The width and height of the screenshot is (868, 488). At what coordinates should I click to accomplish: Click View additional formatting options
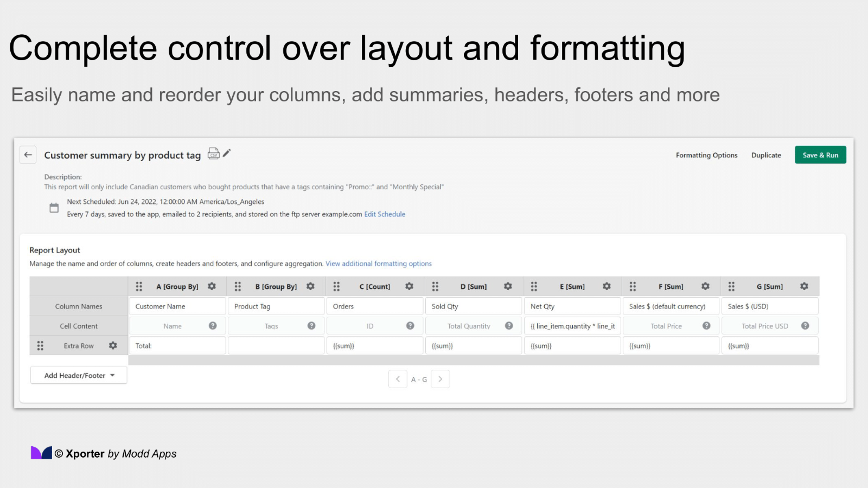[378, 264]
